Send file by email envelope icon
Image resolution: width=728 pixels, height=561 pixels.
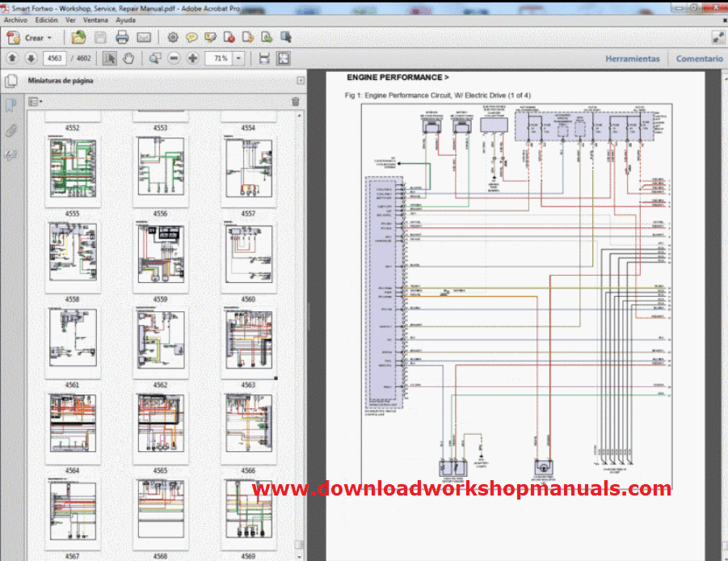pos(144,38)
